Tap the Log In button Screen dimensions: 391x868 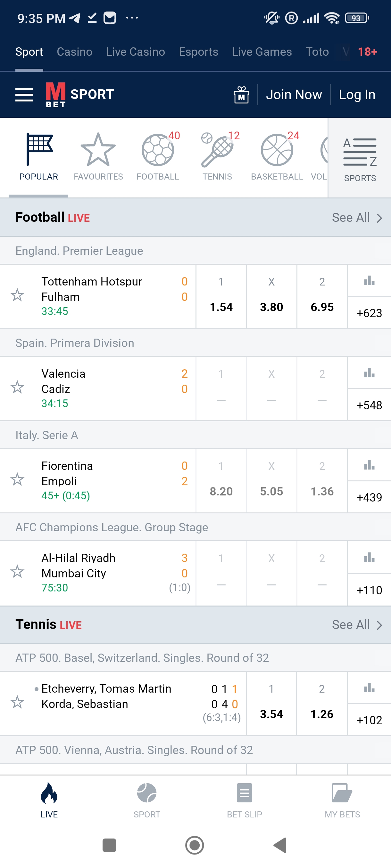357,95
